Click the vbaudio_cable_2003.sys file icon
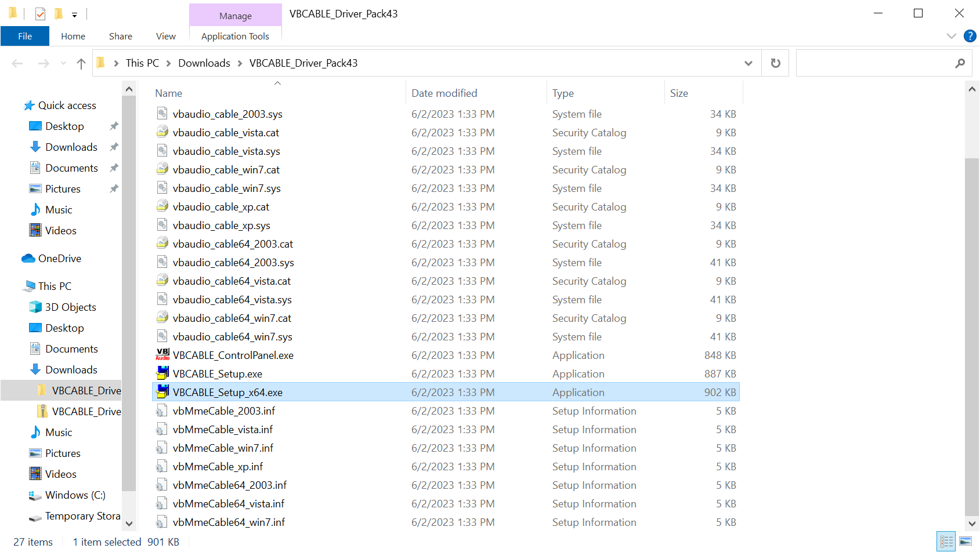The image size is (980, 552). tap(162, 114)
